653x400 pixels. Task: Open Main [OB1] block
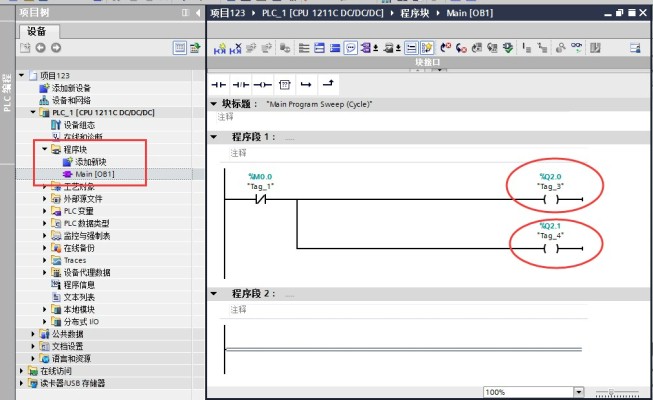click(95, 174)
